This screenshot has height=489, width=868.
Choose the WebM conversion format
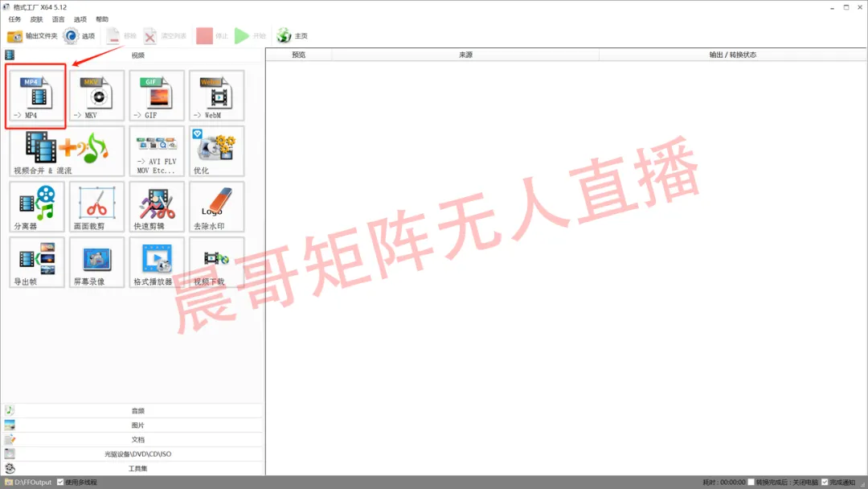[x=216, y=96]
